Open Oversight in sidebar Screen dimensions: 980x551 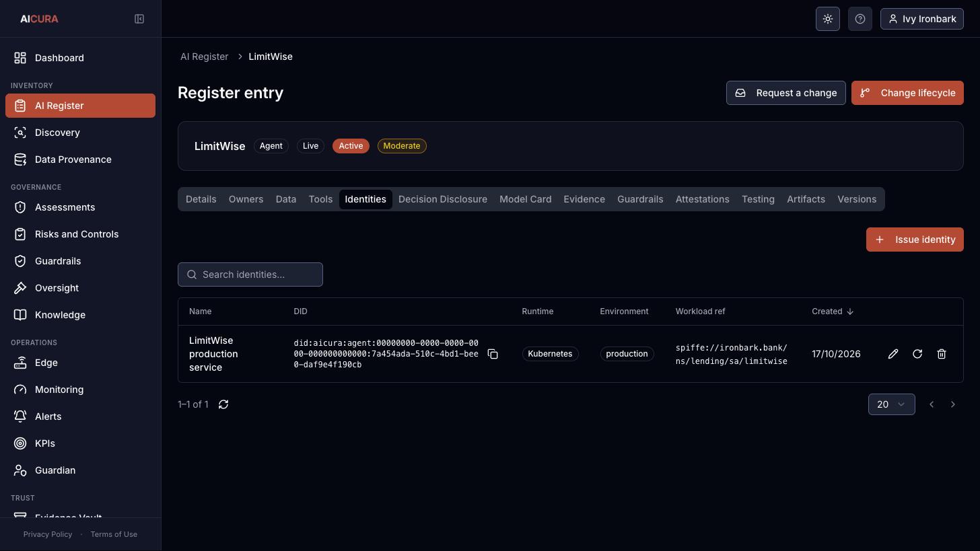[x=80, y=288]
